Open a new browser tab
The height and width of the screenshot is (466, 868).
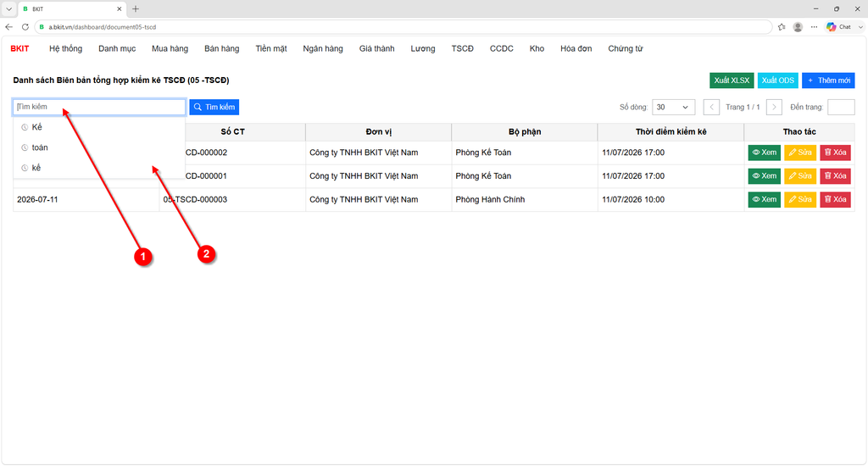click(136, 8)
